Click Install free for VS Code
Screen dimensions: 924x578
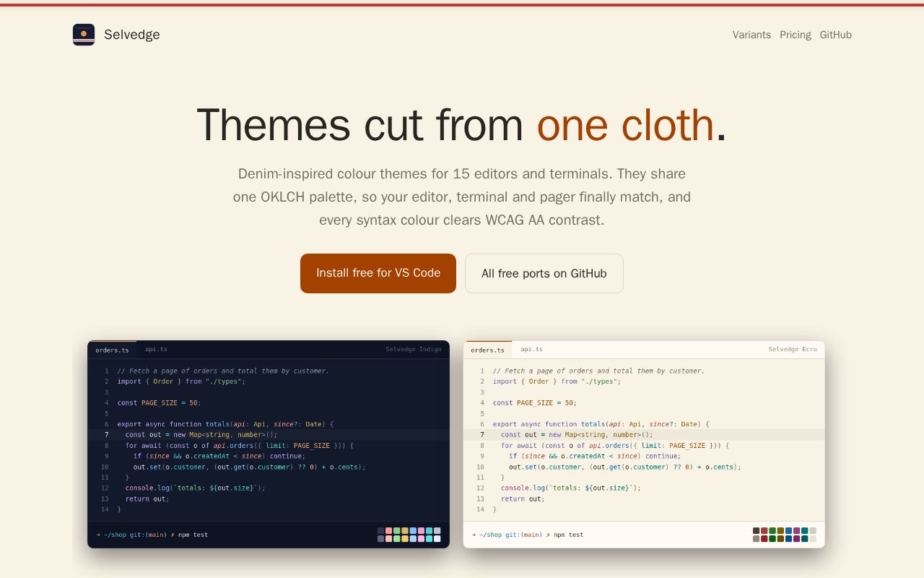(378, 273)
